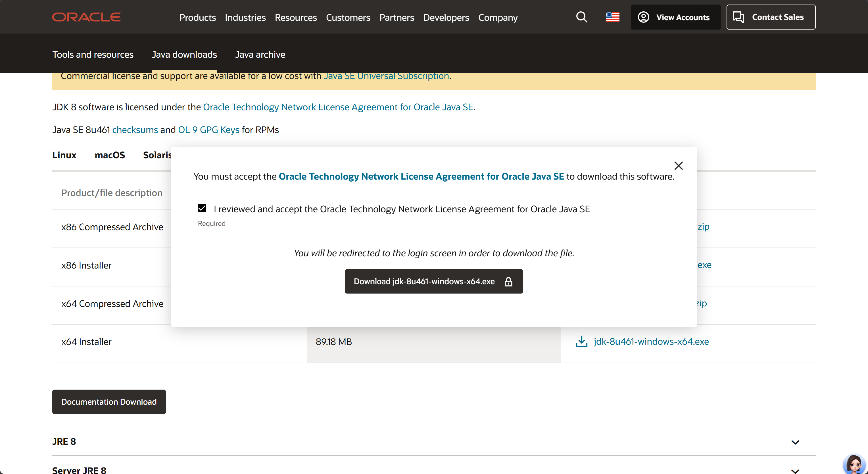The image size is (868, 474).
Task: Open the OL 9 GPG Keys link
Action: (x=208, y=130)
